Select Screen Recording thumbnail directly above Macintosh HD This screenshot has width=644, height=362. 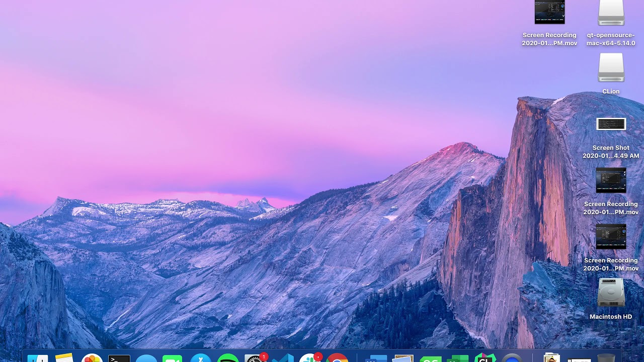(611, 236)
